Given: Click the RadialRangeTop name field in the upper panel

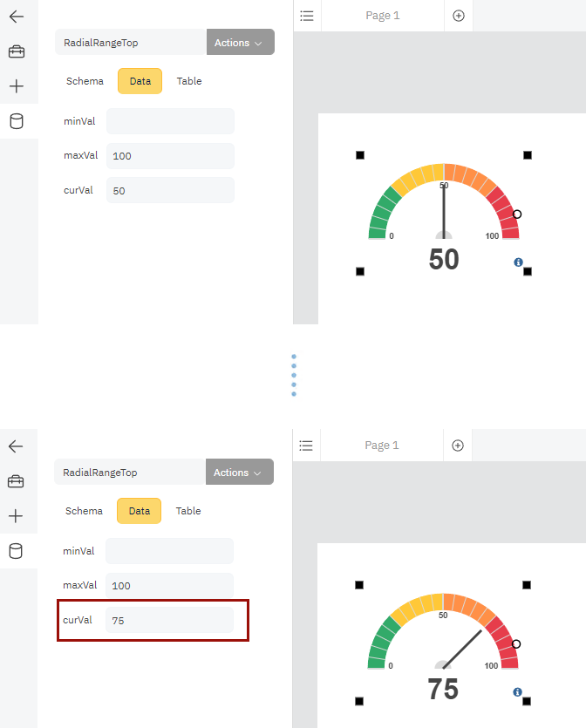Looking at the screenshot, I should coord(131,43).
